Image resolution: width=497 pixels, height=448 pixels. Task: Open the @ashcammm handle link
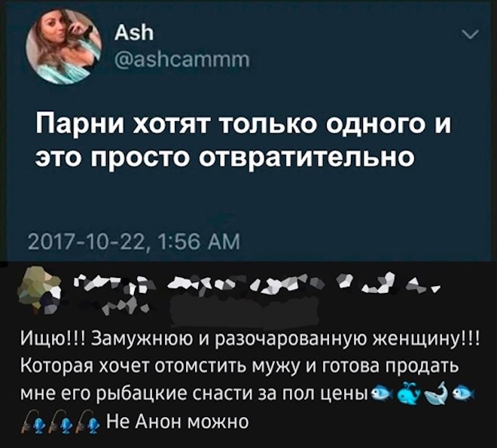point(182,59)
